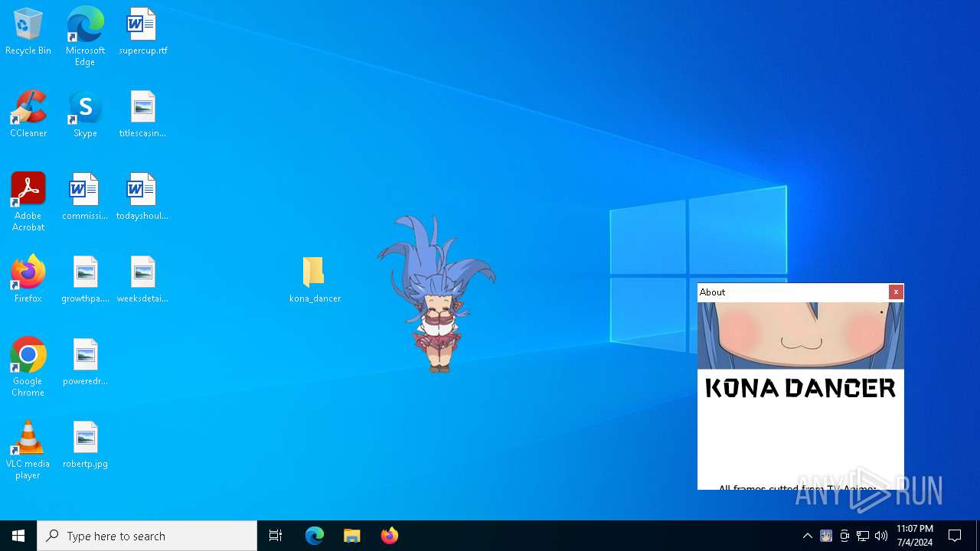Select the titlescasin... image file icon
This screenshot has width=980, height=551.
pyautogui.click(x=142, y=114)
